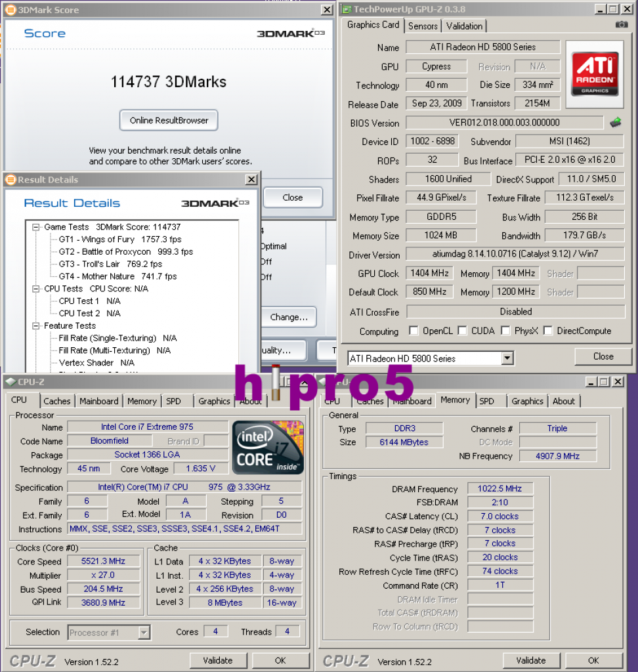Open the SPD tab in right CPU-Z
Viewport: 638px width, 672px height.
coord(486,401)
